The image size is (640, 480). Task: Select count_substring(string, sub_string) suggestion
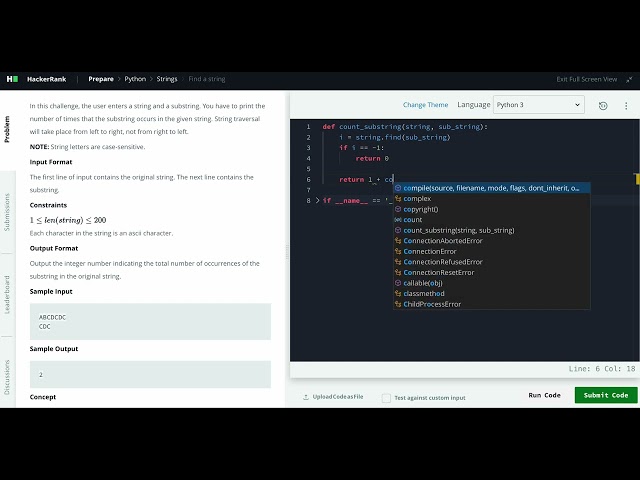[491, 230]
